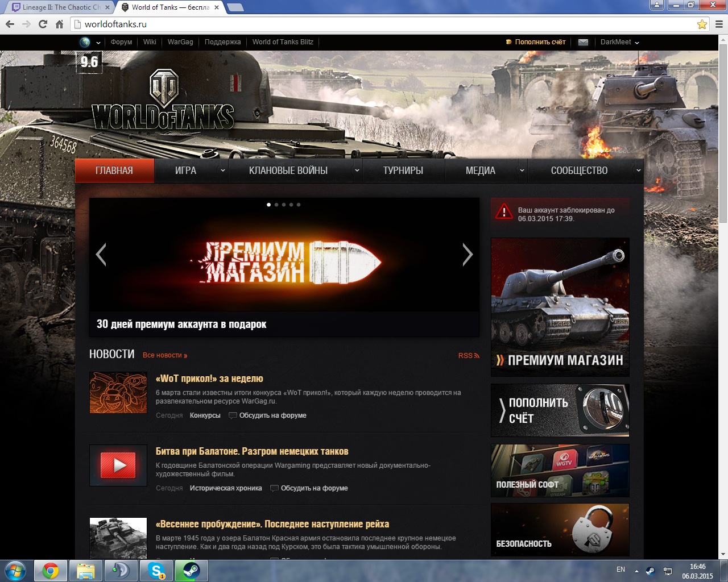The height and width of the screenshot is (582, 728).
Task: Open the КЛАНОВЫЕ ВОЙНЫ menu item
Action: (288, 171)
